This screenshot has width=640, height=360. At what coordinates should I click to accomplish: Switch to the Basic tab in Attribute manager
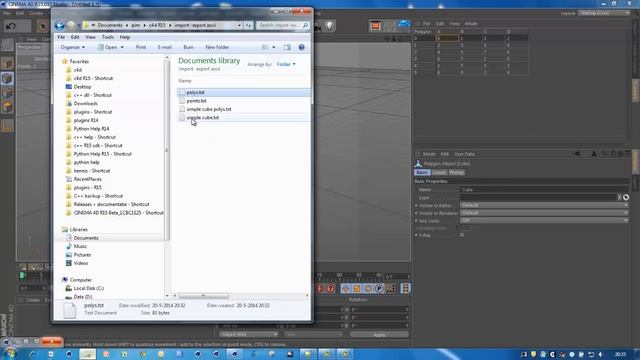point(422,173)
